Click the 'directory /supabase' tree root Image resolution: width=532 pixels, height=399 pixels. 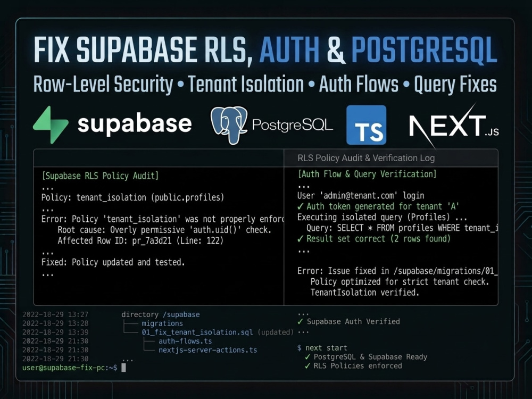pyautogui.click(x=161, y=314)
